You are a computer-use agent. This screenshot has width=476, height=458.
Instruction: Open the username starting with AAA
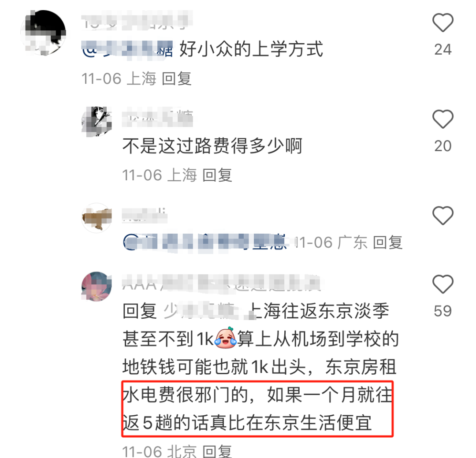click(222, 283)
